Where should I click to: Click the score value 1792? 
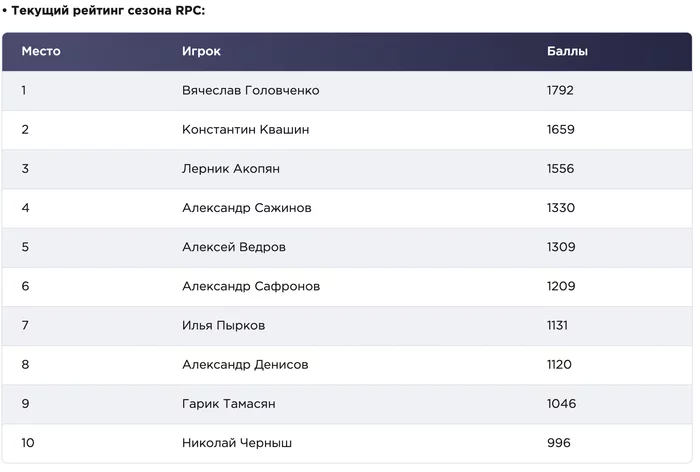click(x=560, y=91)
